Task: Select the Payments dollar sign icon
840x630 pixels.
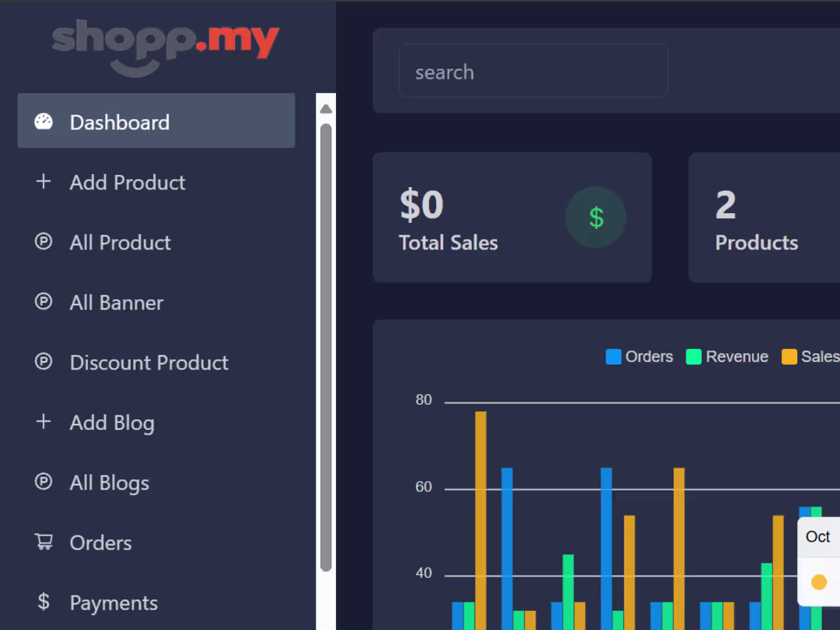Action: pos(44,603)
